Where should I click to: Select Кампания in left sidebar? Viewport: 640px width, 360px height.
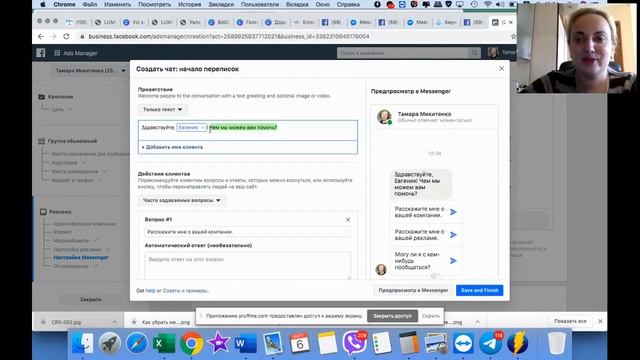coord(60,97)
